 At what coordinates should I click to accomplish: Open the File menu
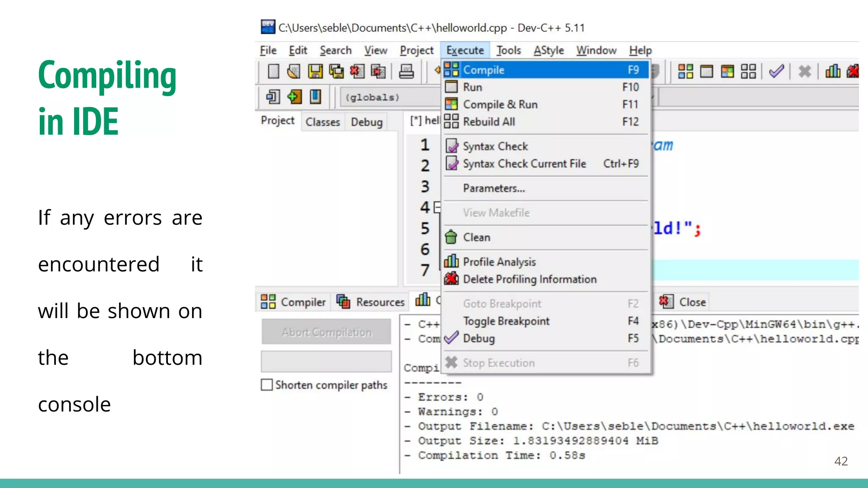point(268,50)
